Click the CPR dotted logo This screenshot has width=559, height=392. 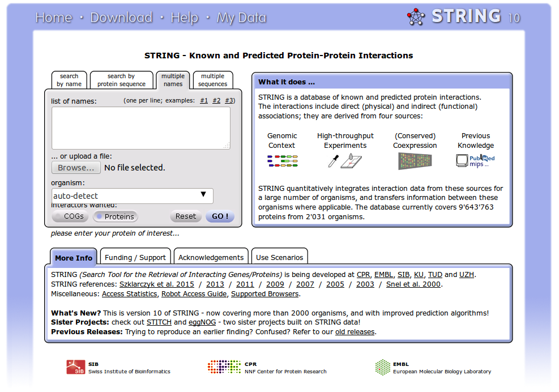pos(224,367)
